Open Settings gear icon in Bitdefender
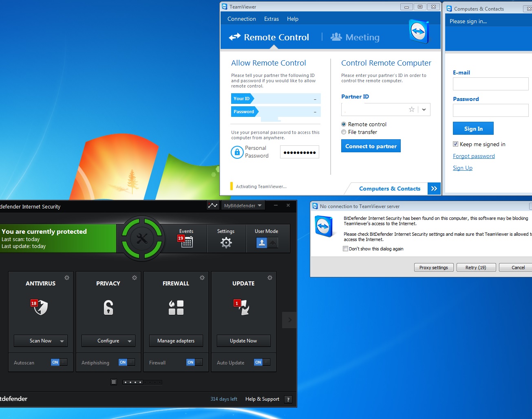Screen dimensions: 532x419 point(226,243)
